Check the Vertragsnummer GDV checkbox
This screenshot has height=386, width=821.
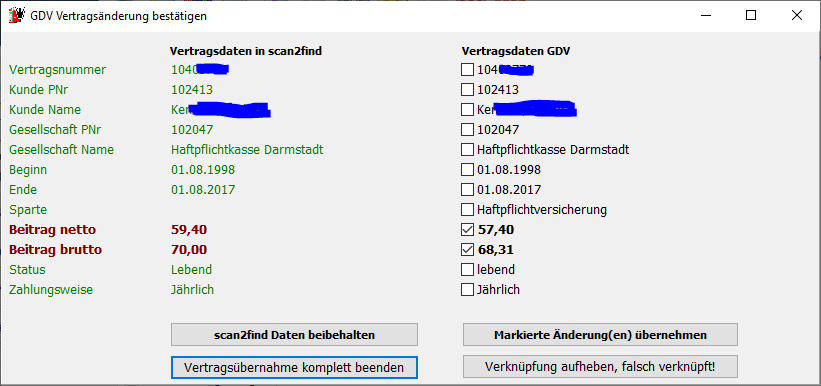[467, 70]
